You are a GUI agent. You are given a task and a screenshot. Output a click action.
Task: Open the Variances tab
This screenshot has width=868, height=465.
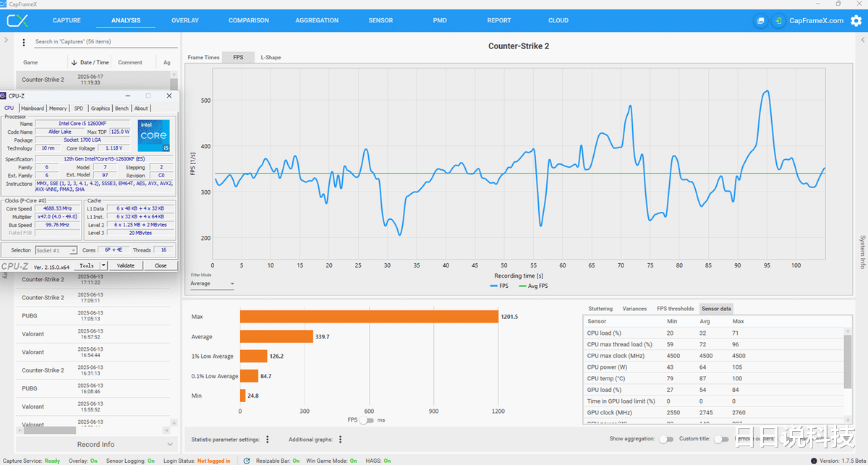[x=634, y=309]
